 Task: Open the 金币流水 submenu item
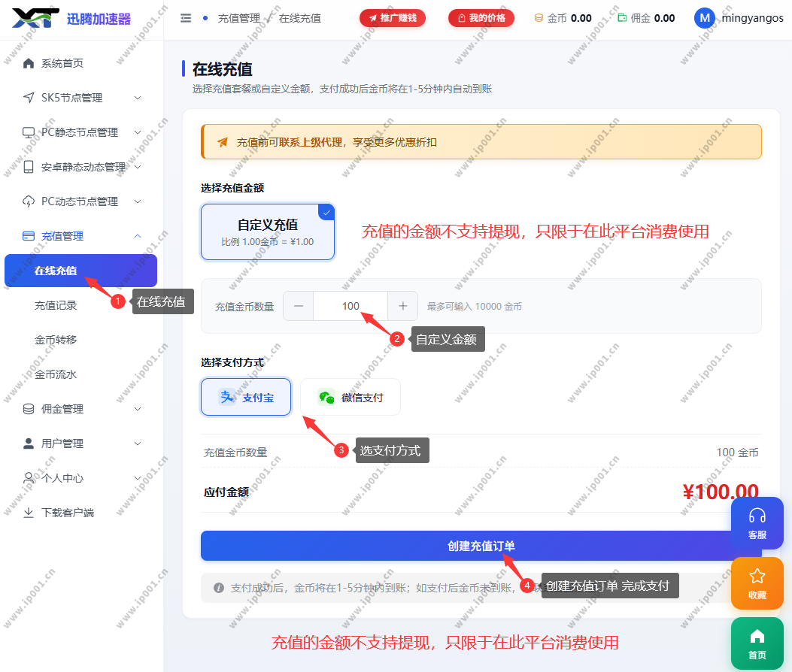56,374
